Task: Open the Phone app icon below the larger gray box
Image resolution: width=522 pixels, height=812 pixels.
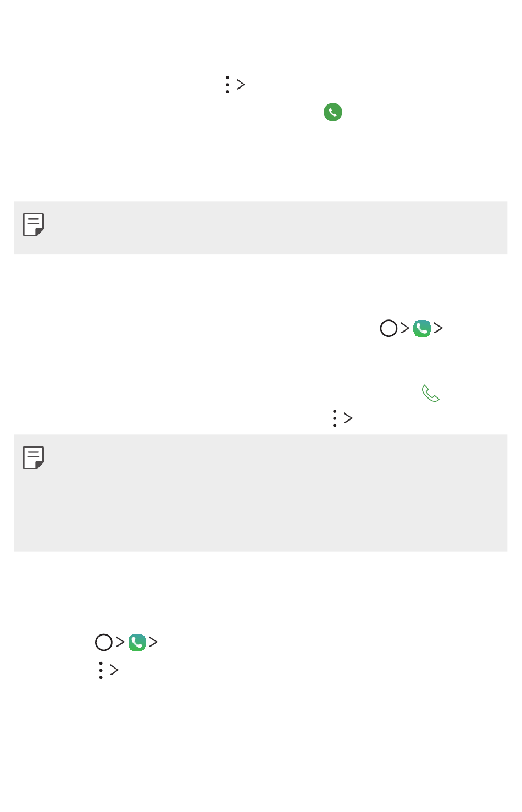Action: 137,642
